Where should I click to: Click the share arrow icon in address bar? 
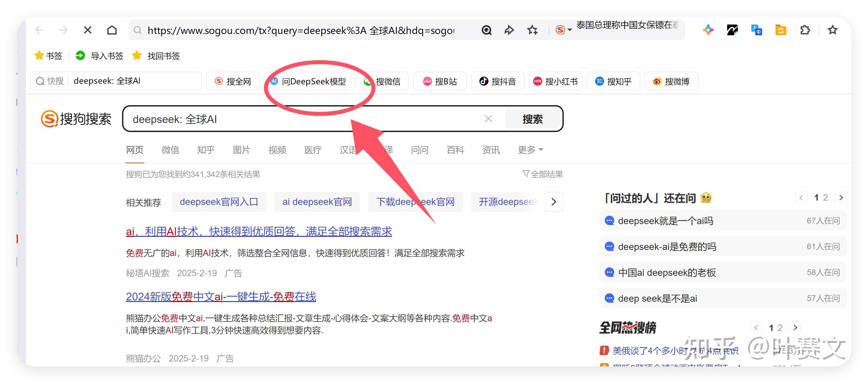(509, 30)
